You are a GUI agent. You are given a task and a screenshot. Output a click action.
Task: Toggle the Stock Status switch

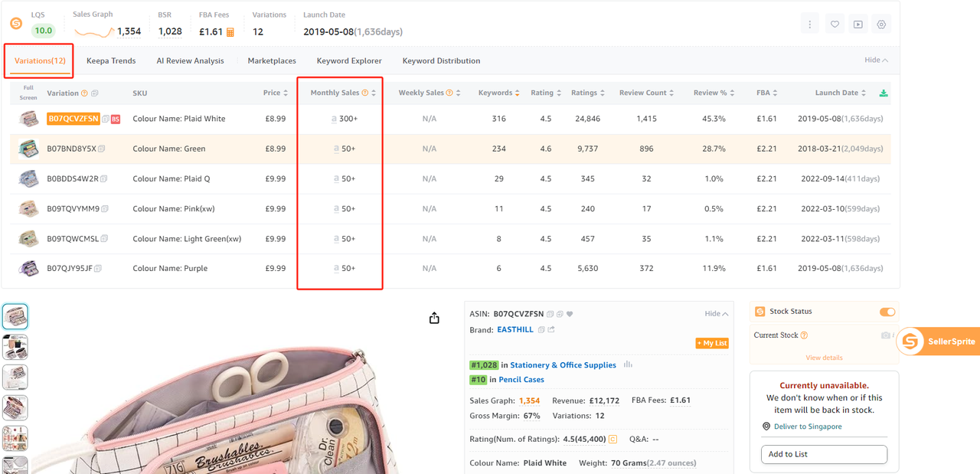click(x=887, y=312)
